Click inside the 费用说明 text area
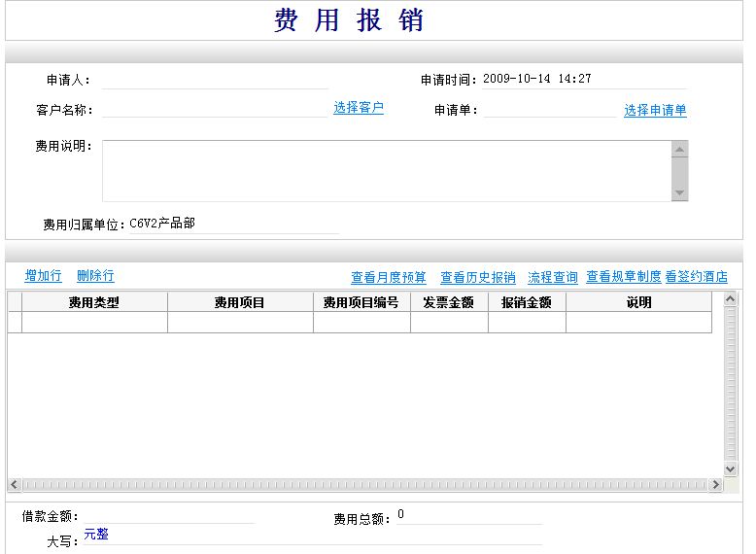This screenshot has height=554, width=756. click(x=386, y=170)
